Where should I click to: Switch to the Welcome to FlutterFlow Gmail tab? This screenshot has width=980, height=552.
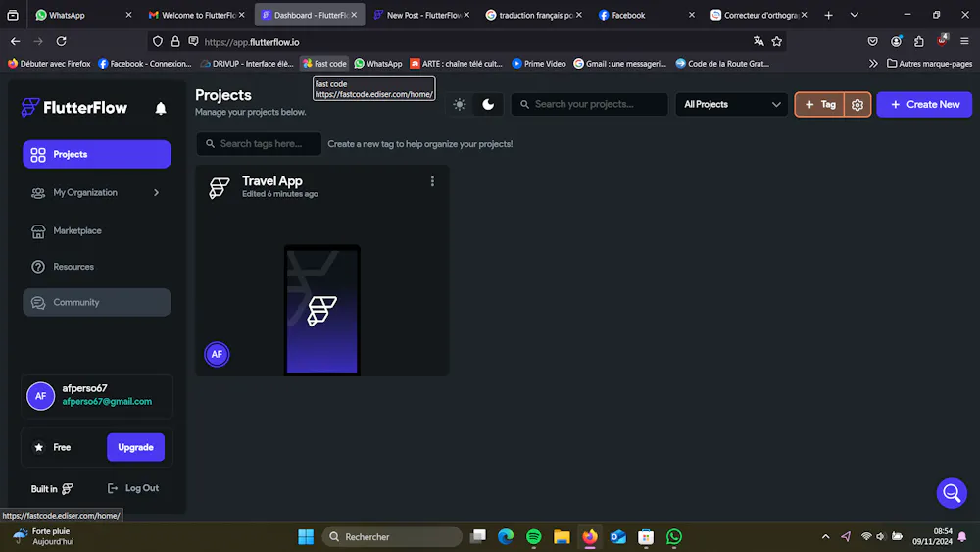(x=197, y=15)
